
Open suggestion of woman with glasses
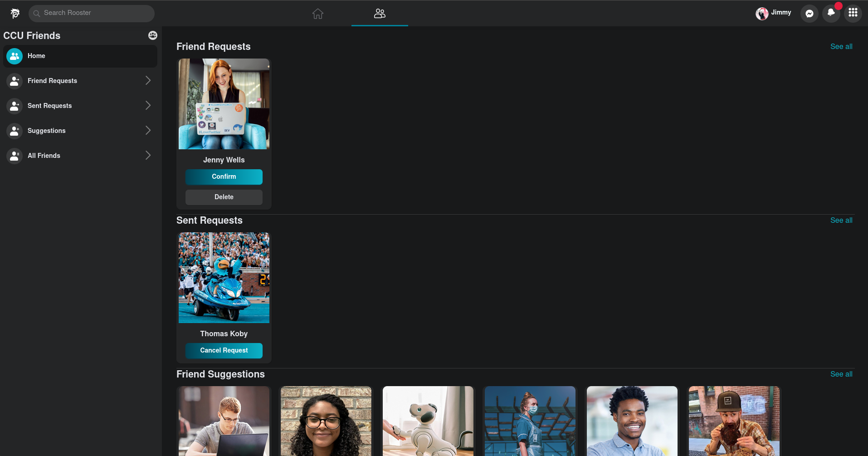(x=326, y=421)
